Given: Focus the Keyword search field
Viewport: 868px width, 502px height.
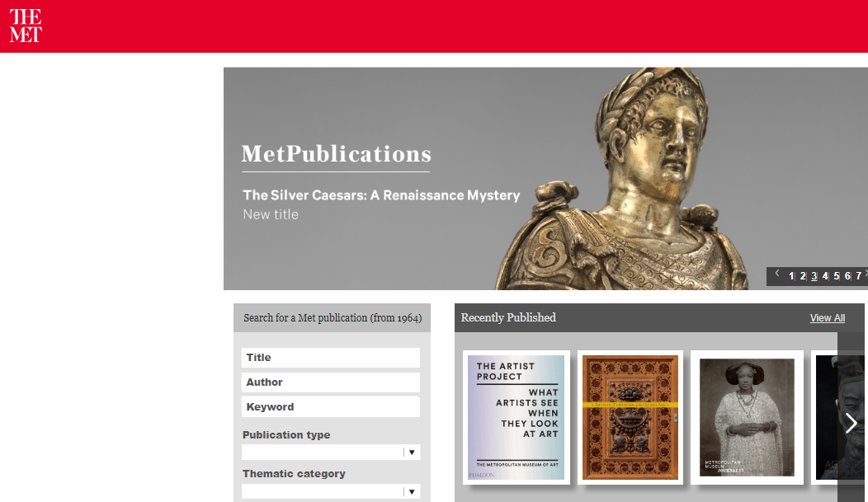Looking at the screenshot, I should 331,407.
